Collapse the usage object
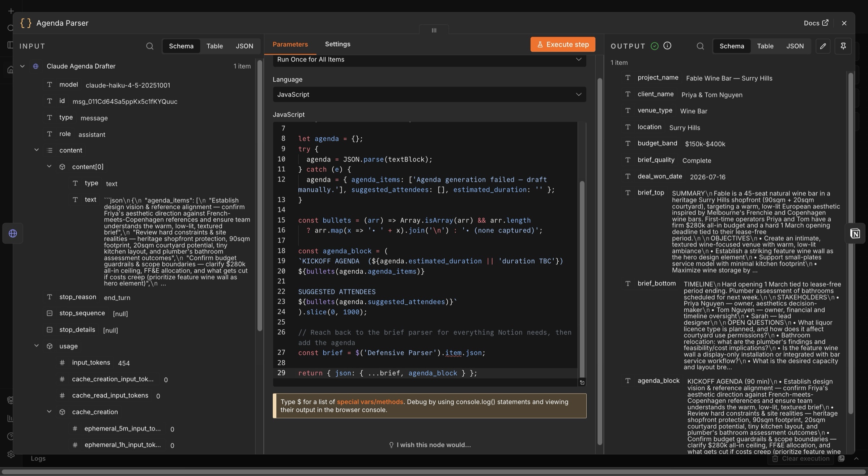The height and width of the screenshot is (476, 868). (x=37, y=346)
